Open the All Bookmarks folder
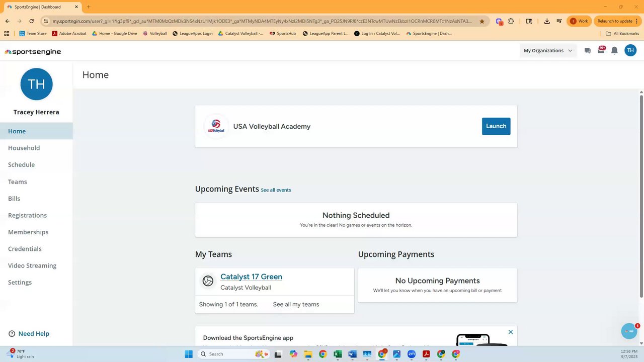Viewport: 644px width, 362px height. pos(622,34)
